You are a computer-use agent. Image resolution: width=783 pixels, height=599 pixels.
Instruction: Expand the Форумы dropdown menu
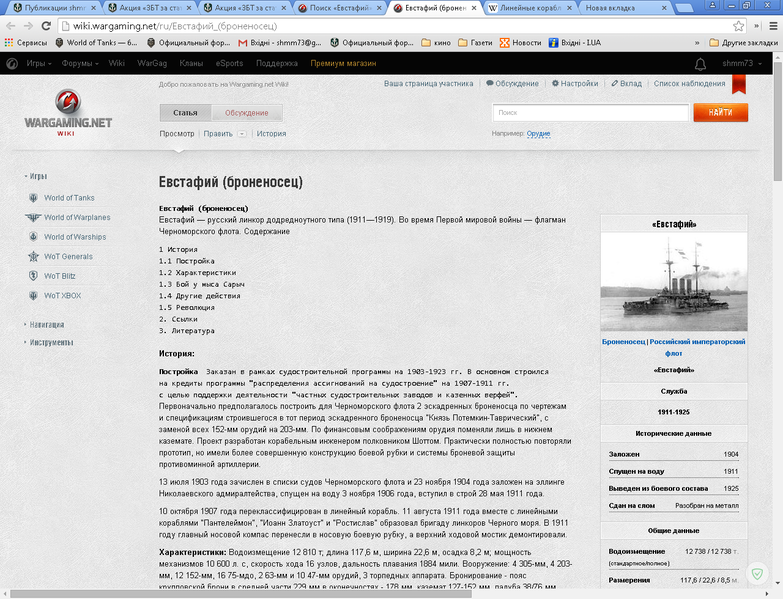click(x=80, y=63)
